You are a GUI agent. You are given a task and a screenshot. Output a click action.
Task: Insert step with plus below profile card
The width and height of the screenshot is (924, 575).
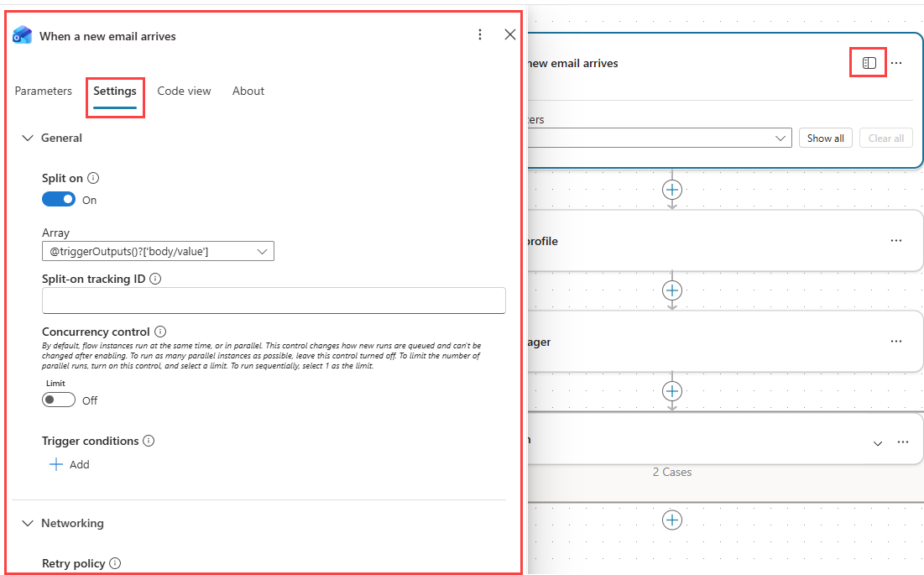671,290
